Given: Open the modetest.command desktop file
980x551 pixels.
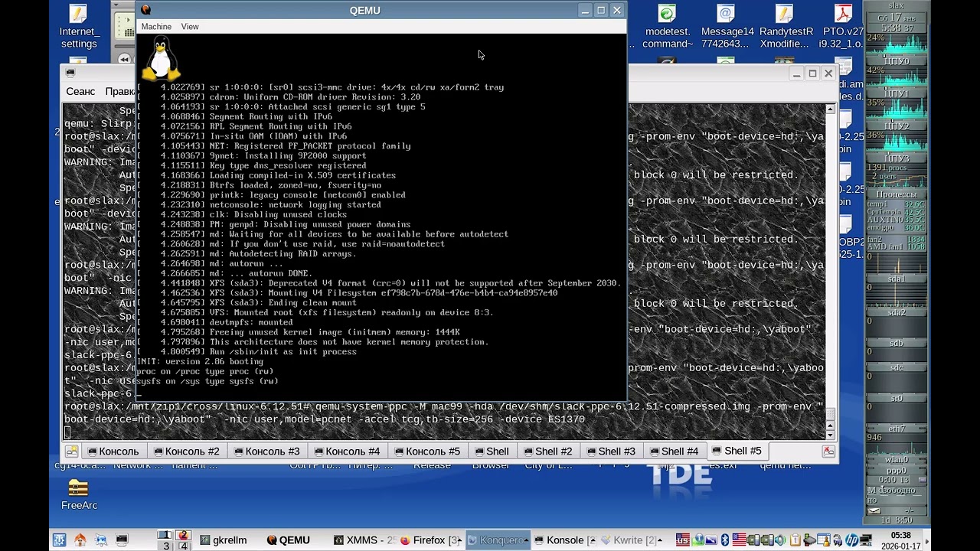Looking at the screenshot, I should (x=668, y=27).
